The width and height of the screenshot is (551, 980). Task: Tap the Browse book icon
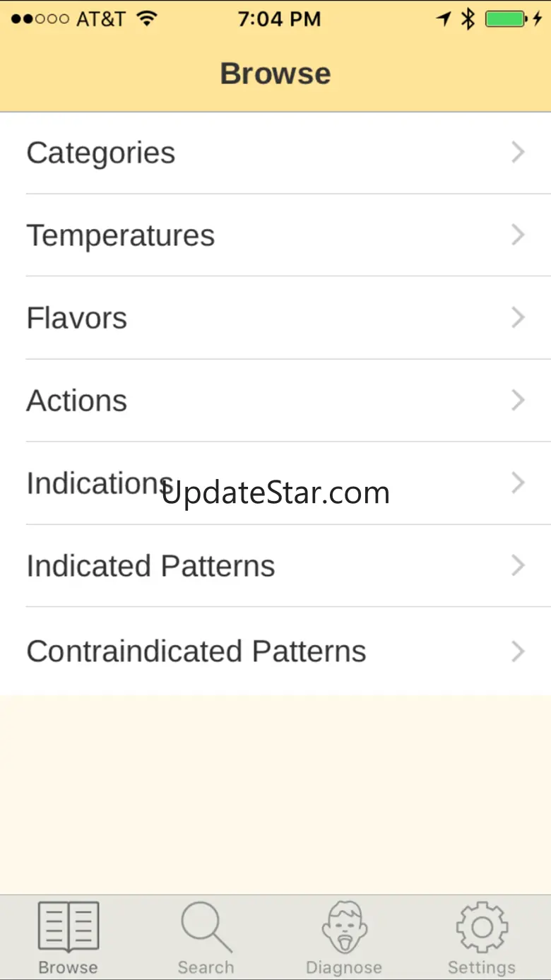pyautogui.click(x=68, y=926)
